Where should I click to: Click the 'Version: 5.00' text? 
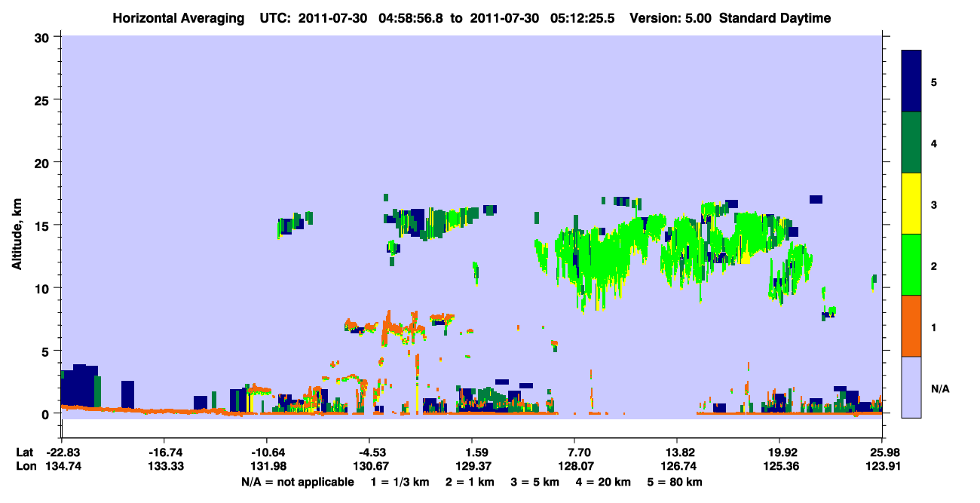[x=672, y=18]
